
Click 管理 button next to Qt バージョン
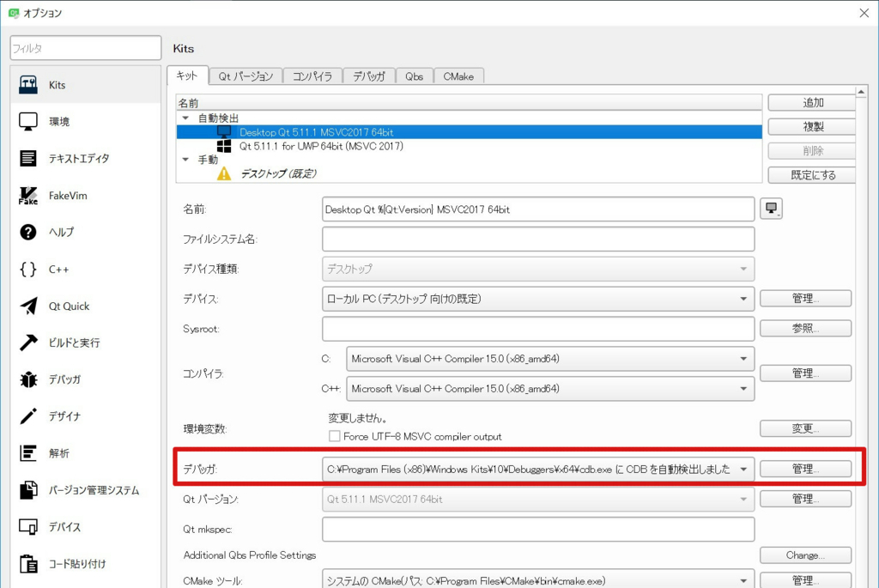coord(805,499)
